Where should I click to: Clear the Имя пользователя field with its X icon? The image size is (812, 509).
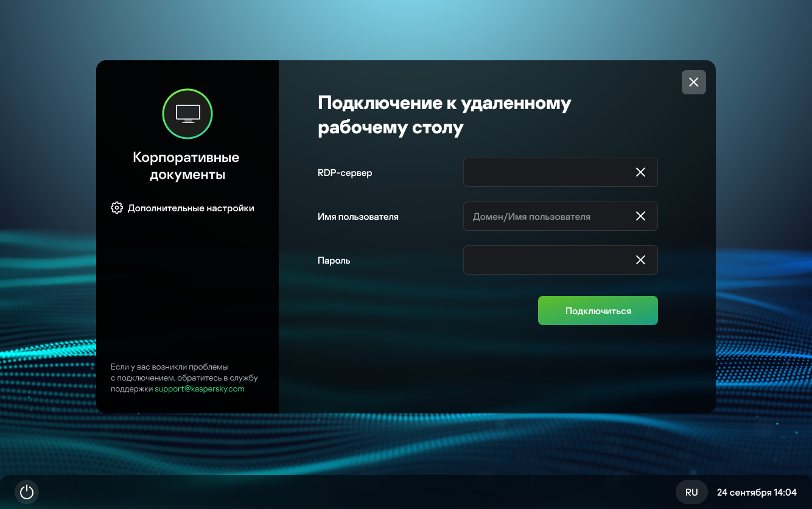(x=640, y=216)
